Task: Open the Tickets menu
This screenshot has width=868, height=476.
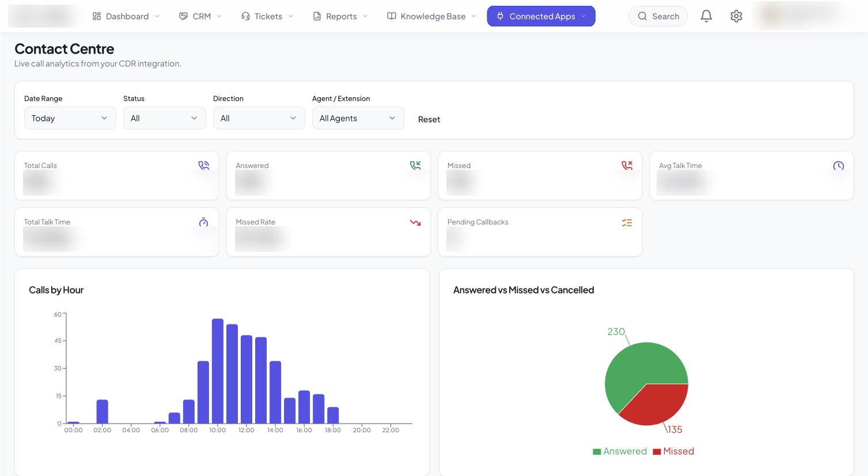Action: [267, 16]
